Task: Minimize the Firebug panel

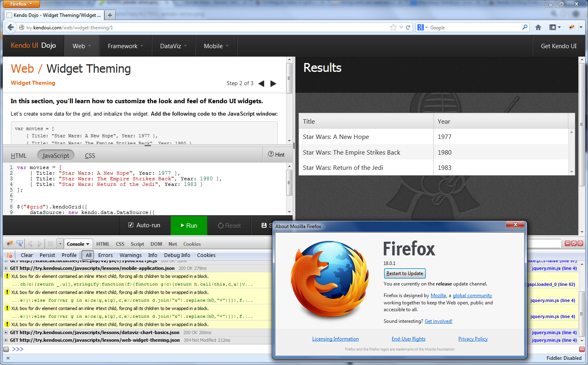Action: [x=568, y=243]
